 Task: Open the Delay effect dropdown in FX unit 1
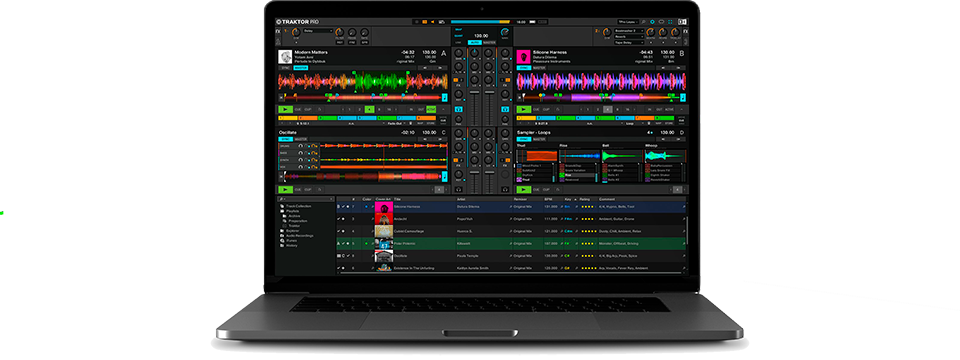[317, 31]
